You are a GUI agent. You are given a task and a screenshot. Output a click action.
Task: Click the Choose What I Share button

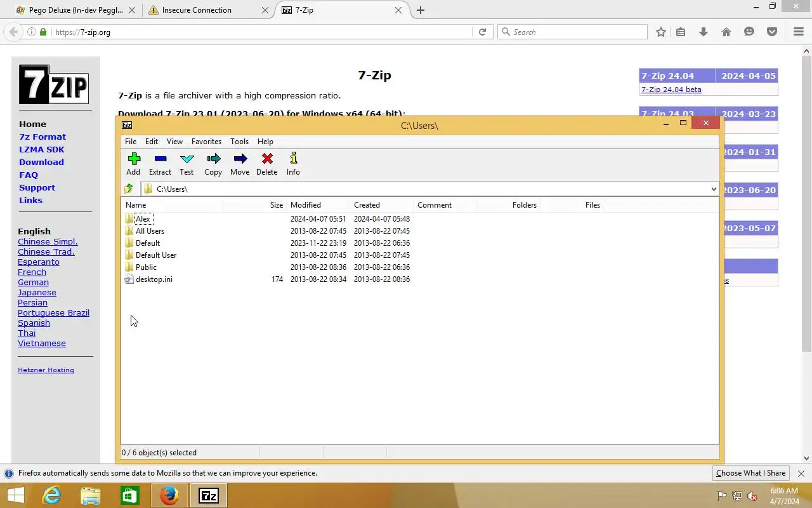751,473
